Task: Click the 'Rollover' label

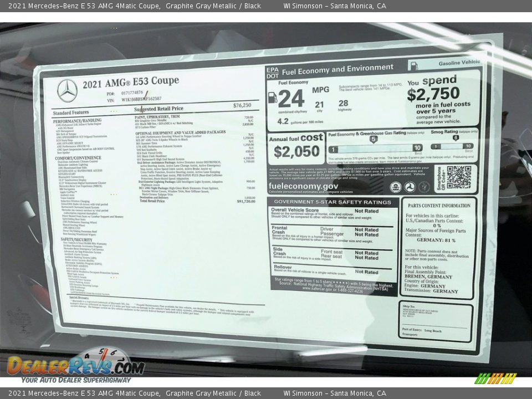Action: coord(283,267)
